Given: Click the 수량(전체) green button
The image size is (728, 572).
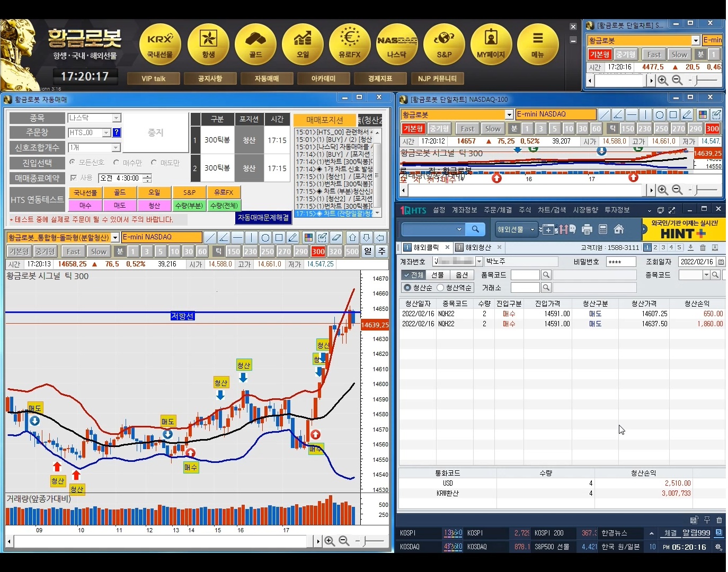Looking at the screenshot, I should tap(224, 205).
